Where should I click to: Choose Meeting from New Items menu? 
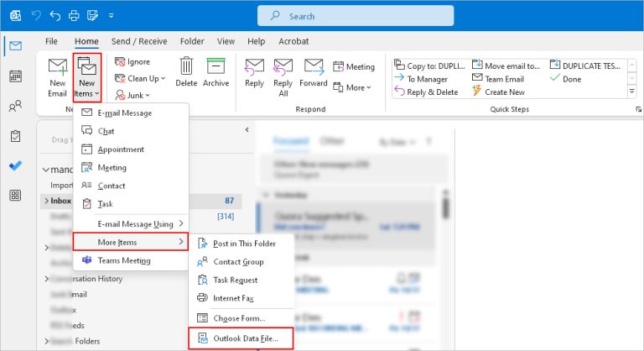pos(131,167)
